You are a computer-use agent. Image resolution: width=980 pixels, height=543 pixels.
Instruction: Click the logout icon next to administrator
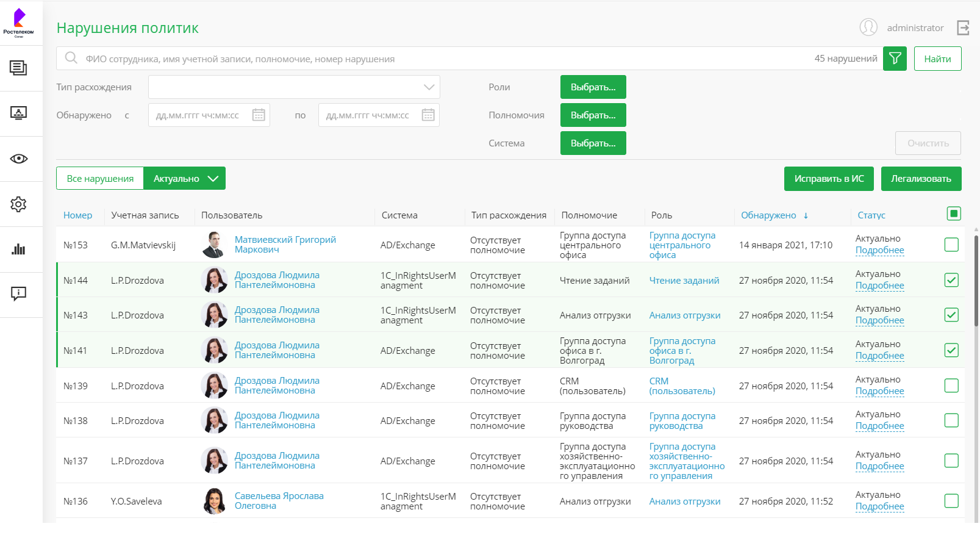point(963,27)
